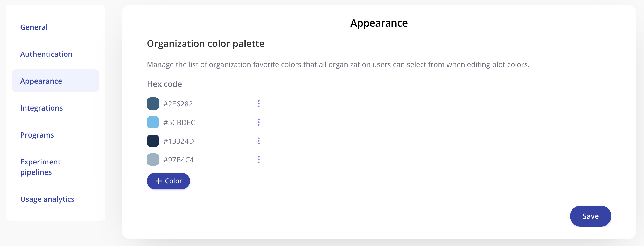644x246 pixels.
Task: Navigate to Programs settings
Action: click(37, 135)
